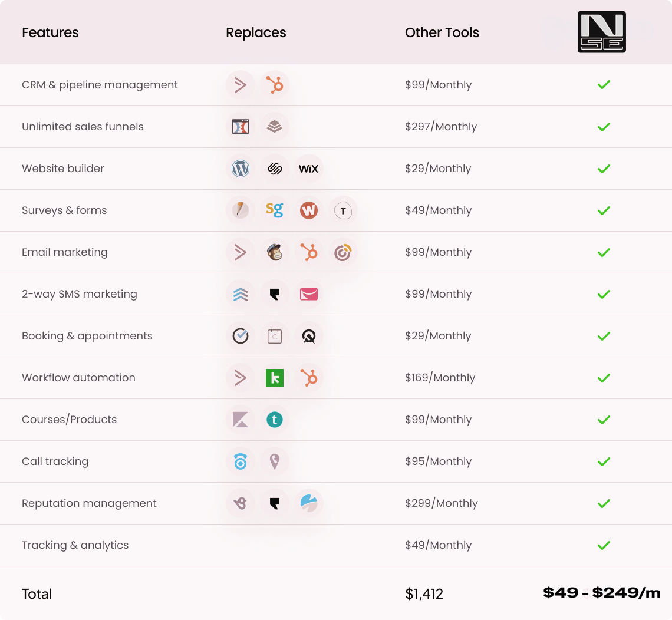Click the Replaces column header

[256, 32]
